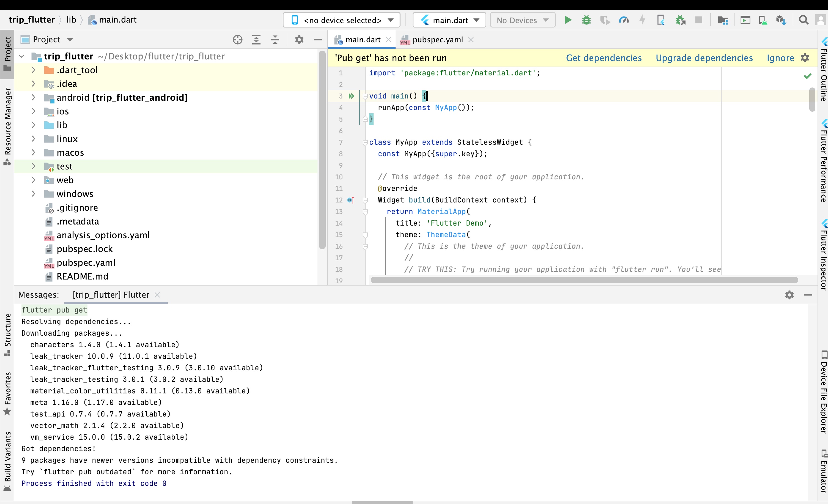Image resolution: width=828 pixels, height=504 pixels.
Task: Toggle Resource Manager tool window
Action: coord(7,127)
